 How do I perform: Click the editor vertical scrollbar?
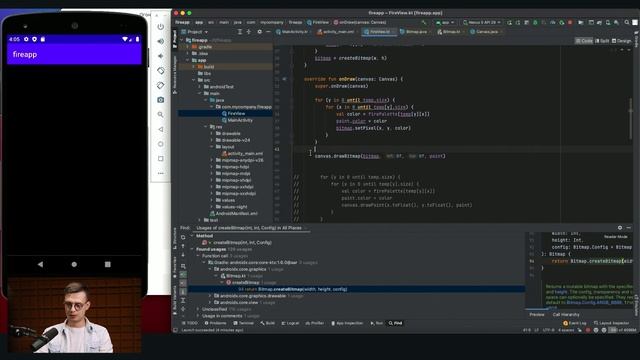coord(631,118)
